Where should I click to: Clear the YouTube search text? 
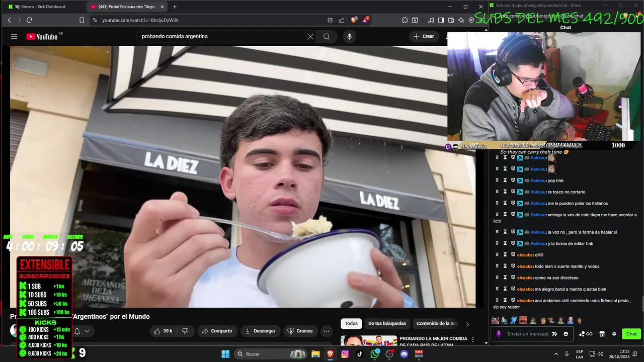(310, 36)
